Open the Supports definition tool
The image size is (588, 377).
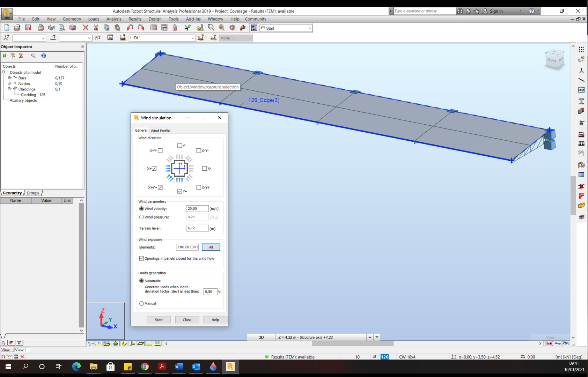582,123
